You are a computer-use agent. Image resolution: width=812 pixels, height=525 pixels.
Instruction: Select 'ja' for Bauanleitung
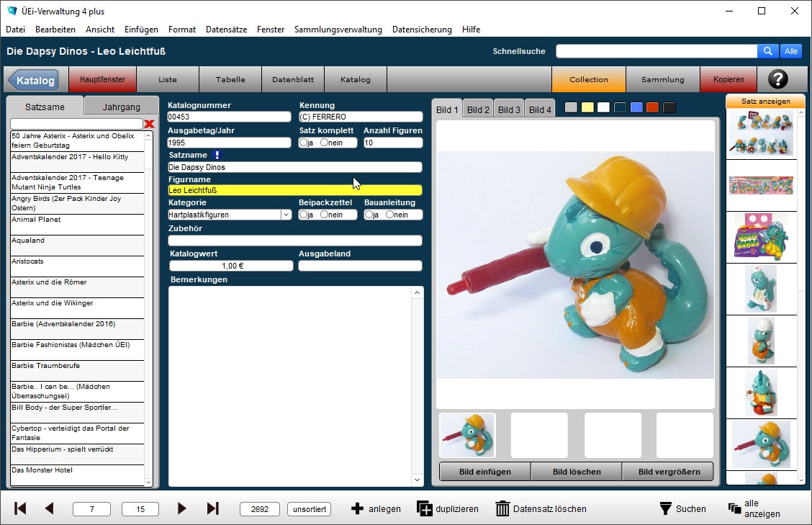pyautogui.click(x=369, y=215)
